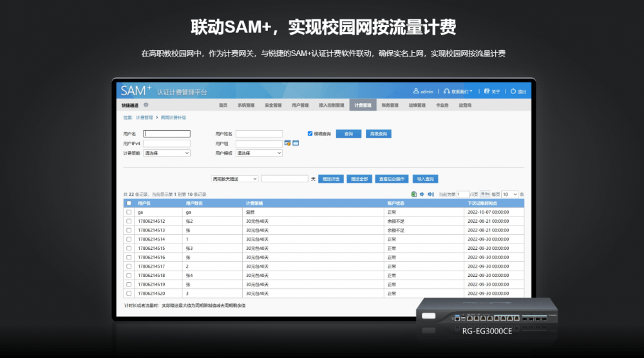Click the 高级查询 button
Screen dimensions: 644x358
coord(379,134)
